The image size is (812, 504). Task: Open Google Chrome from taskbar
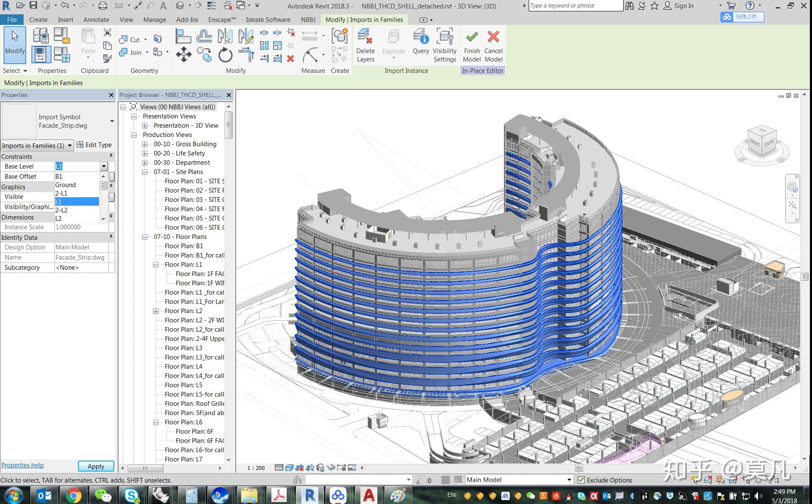(73, 495)
